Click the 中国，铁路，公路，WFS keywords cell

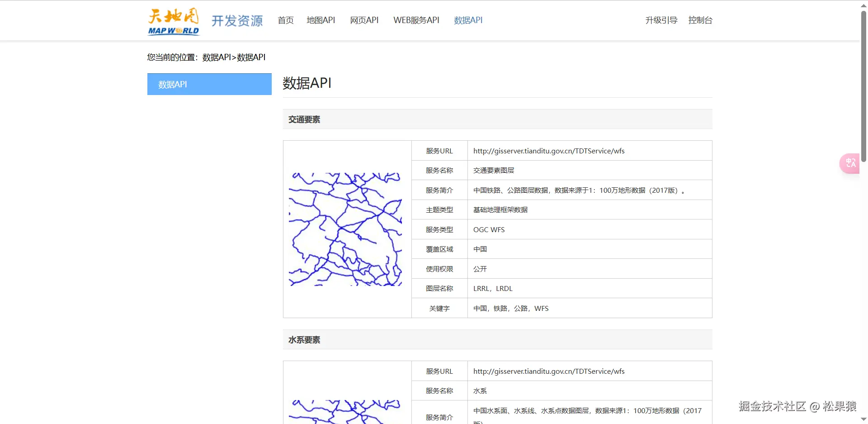(x=590, y=309)
